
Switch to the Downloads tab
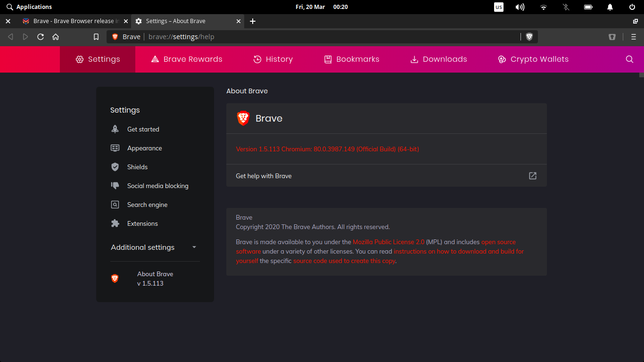[x=438, y=59]
